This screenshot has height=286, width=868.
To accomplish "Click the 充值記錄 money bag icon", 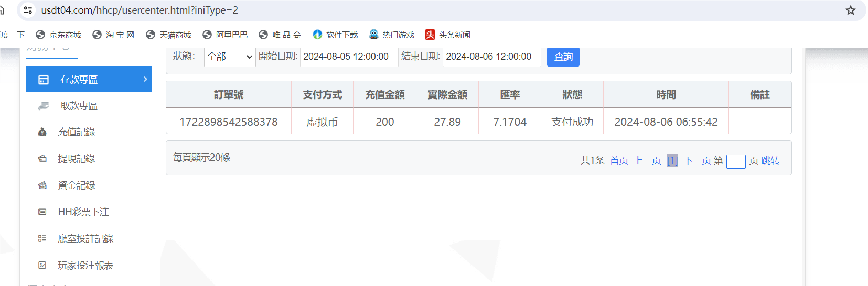I will click(x=42, y=132).
